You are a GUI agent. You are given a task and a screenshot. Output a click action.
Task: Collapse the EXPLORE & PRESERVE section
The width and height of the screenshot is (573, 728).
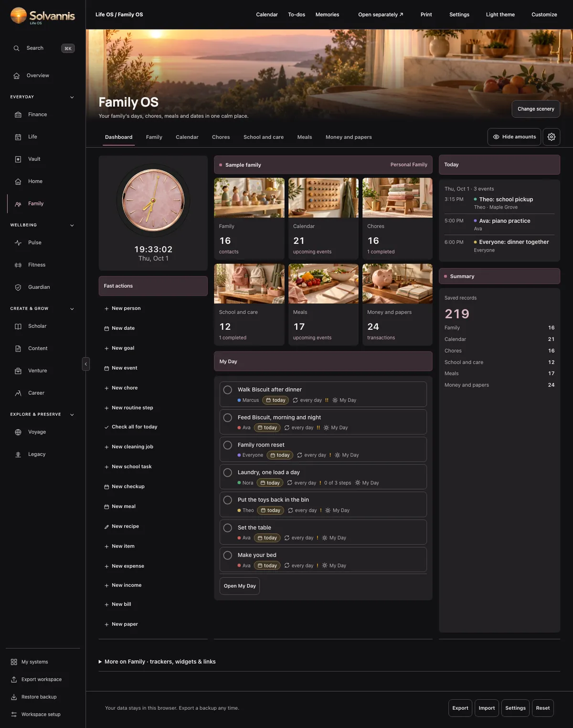[72, 415]
